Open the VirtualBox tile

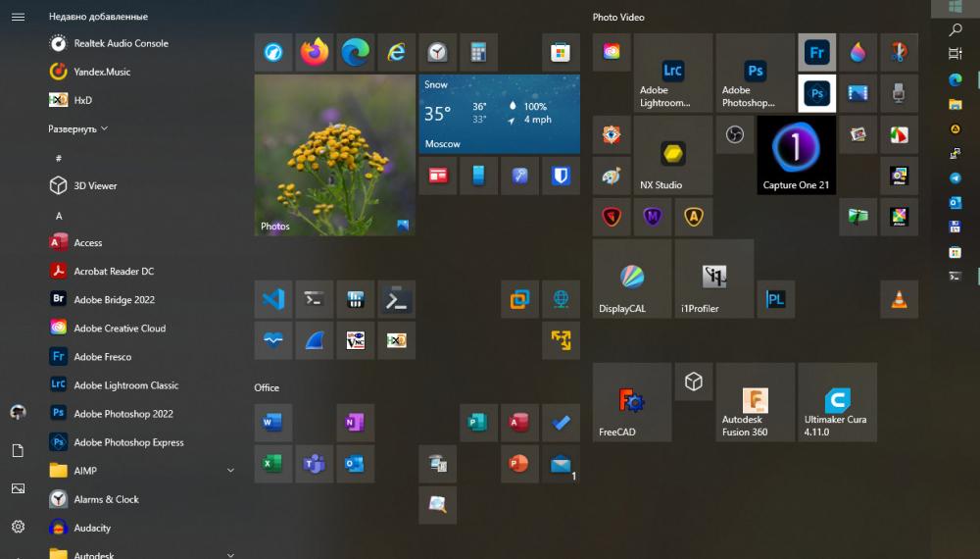519,299
